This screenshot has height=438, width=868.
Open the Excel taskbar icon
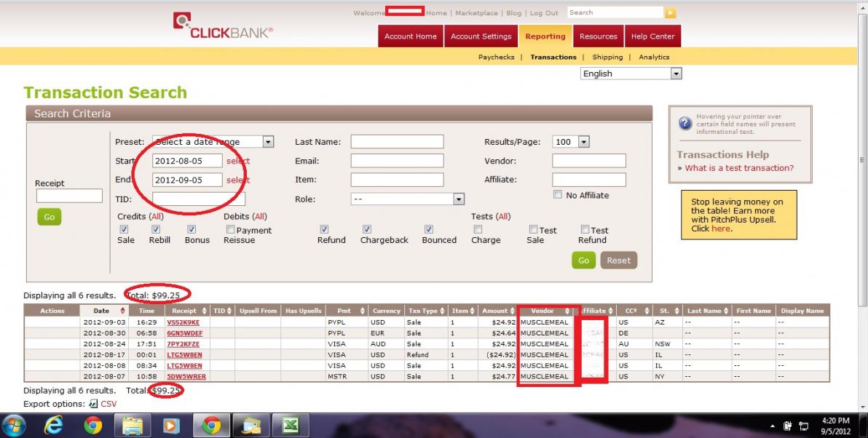coord(290,426)
